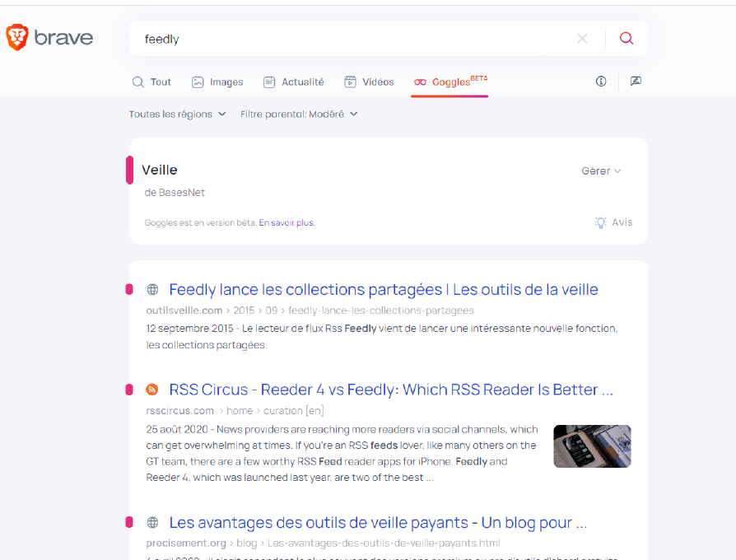Open Feedly lance les collections partagées link
Screen dimensions: 736x560
[383, 290]
